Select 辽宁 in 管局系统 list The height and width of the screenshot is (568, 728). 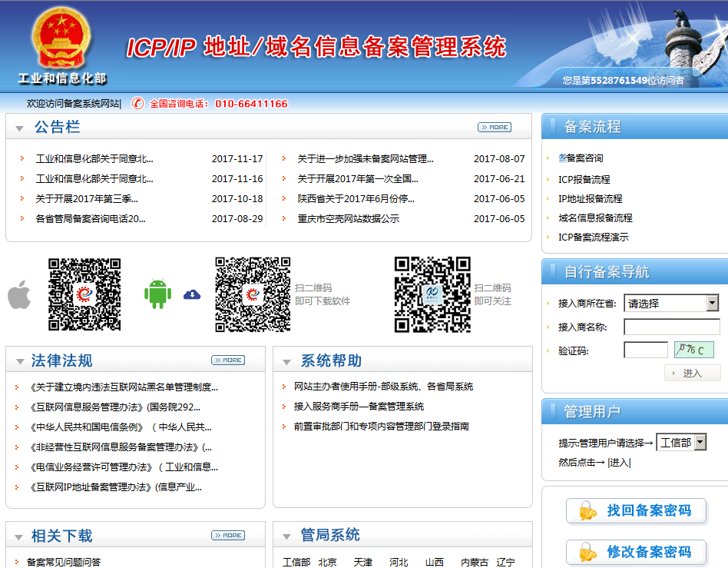505,562
